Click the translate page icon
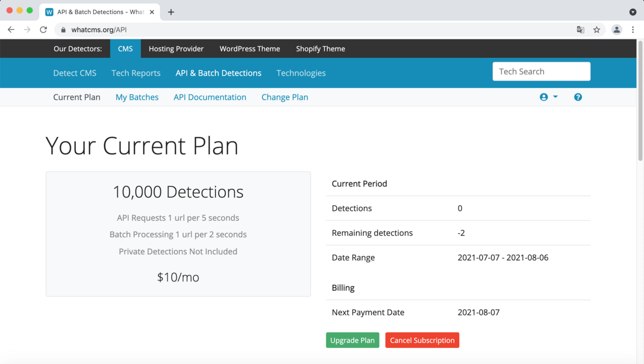The image size is (644, 364). click(580, 30)
